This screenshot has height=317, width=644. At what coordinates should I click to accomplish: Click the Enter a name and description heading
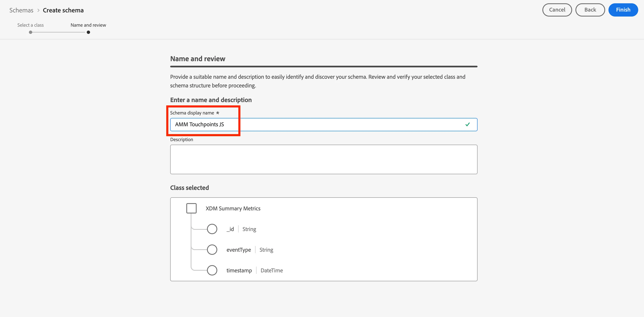pyautogui.click(x=211, y=100)
